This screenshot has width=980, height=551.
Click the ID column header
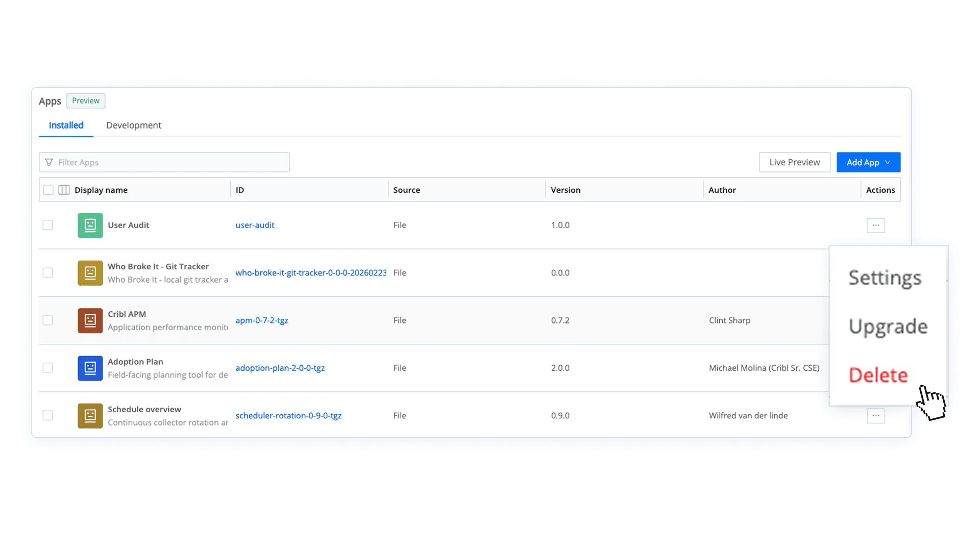point(240,190)
